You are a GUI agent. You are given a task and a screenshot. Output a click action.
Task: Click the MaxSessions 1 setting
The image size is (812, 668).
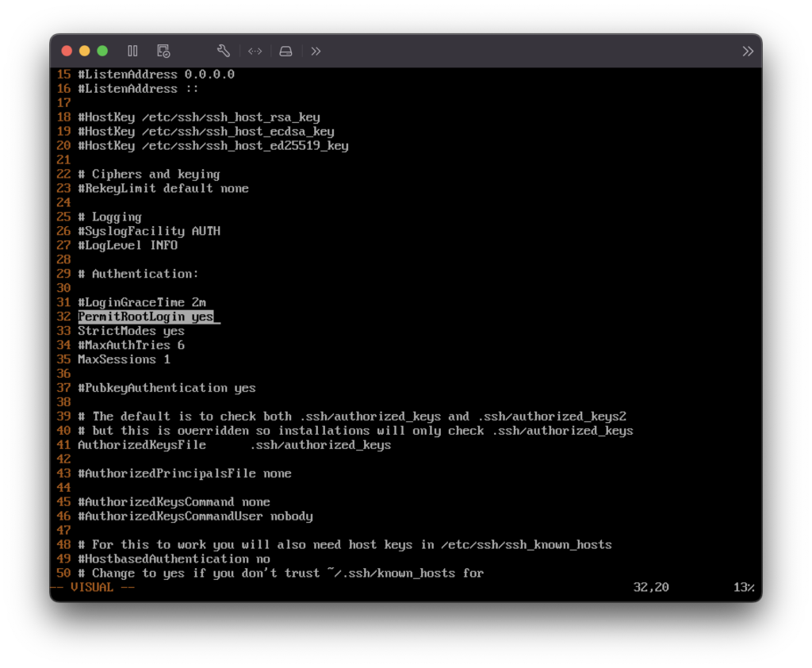[124, 359]
